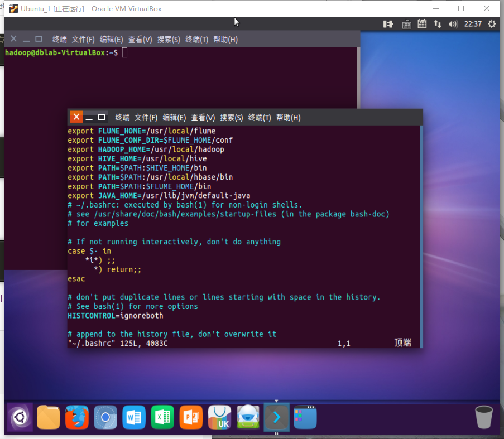504x439 pixels.
Task: Click the PATH line with $FLUME_HOME/bin
Action: tap(139, 186)
